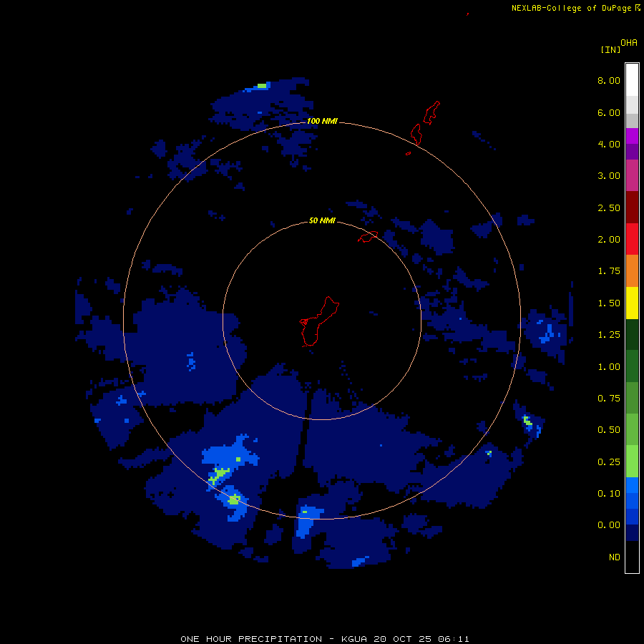644x644 pixels.
Task: Click the 0.50 legend value
Action: 609,430
